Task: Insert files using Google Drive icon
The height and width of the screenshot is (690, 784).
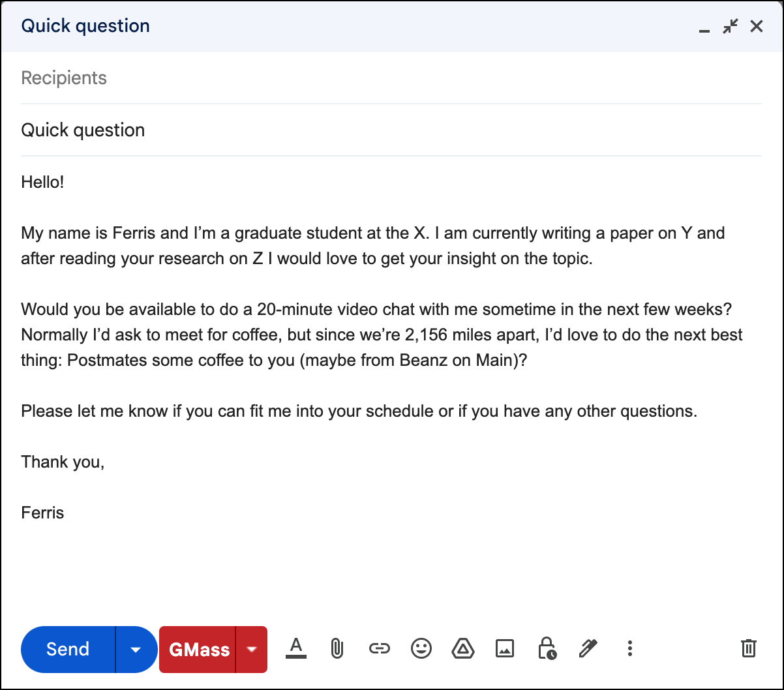Action: pyautogui.click(x=463, y=648)
